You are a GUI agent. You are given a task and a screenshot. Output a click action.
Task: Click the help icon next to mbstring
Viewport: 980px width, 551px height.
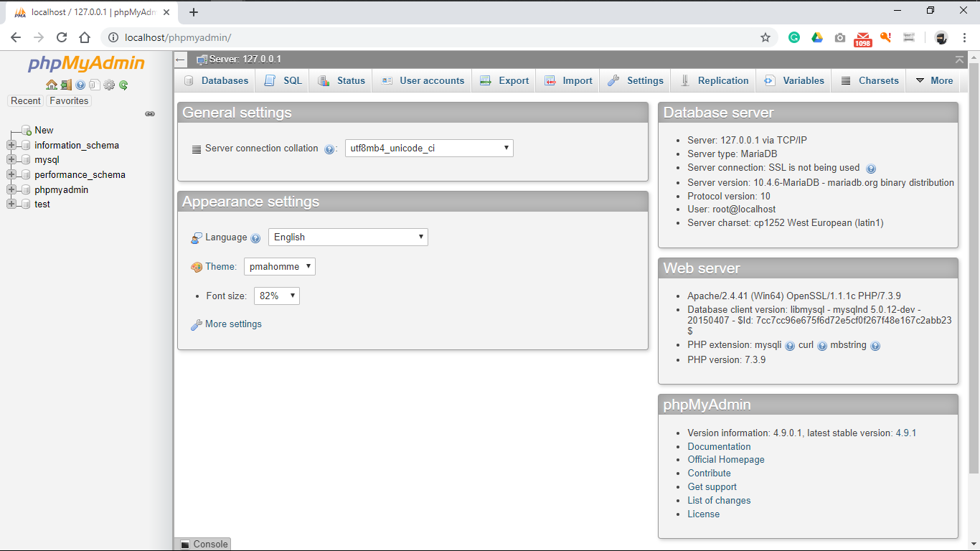[x=875, y=346]
